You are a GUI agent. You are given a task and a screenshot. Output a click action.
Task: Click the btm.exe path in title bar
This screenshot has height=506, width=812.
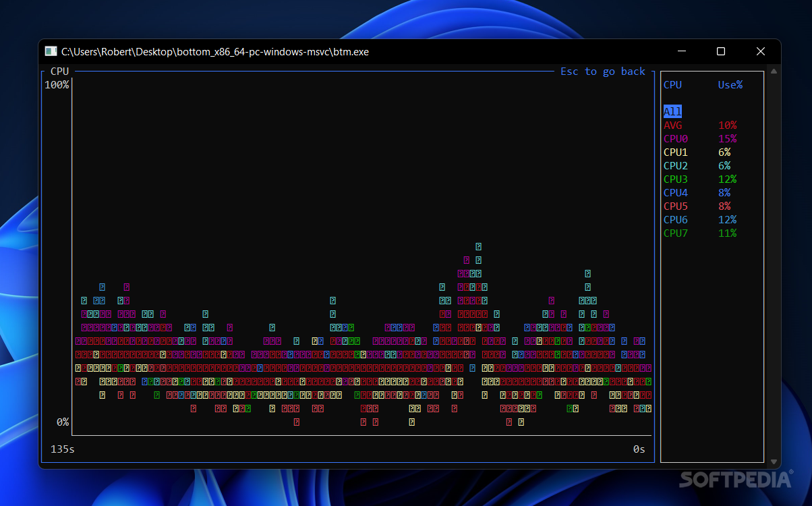pyautogui.click(x=215, y=51)
